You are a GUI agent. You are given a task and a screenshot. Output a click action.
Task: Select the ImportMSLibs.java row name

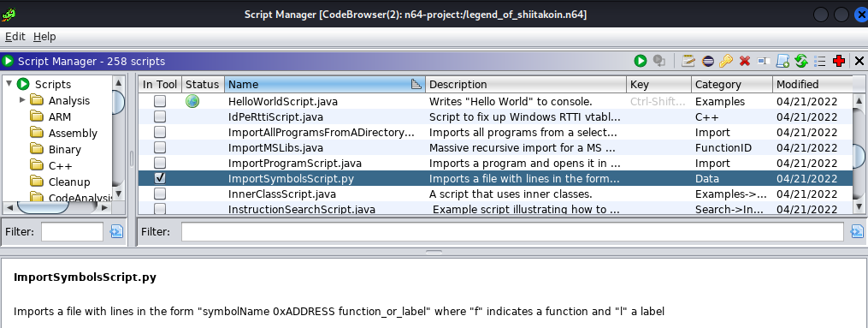pyautogui.click(x=275, y=148)
